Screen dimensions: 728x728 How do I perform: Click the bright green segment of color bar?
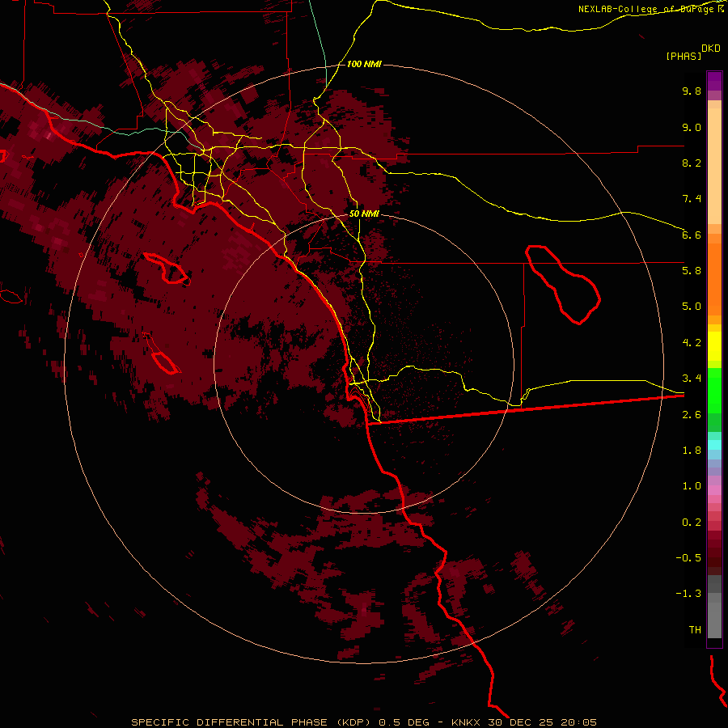pyautogui.click(x=714, y=390)
